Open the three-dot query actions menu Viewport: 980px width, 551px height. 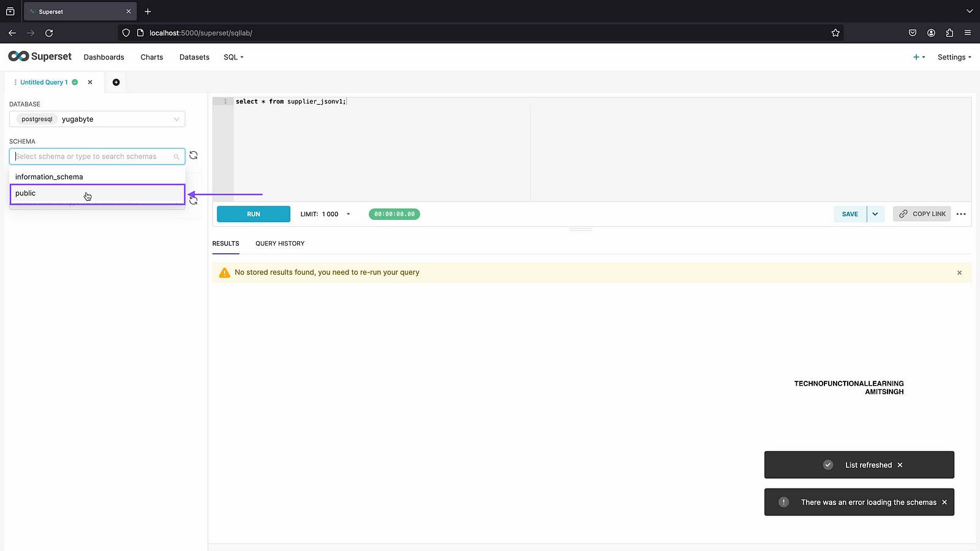[x=961, y=214]
